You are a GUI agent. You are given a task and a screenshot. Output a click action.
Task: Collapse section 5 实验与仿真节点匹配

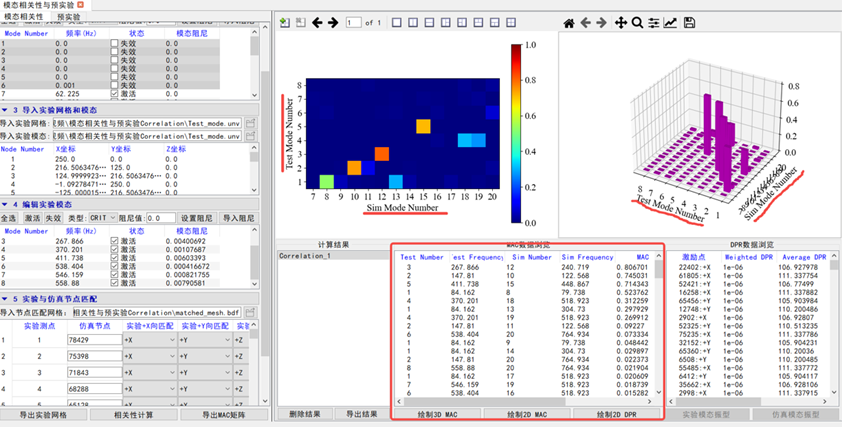click(x=5, y=299)
